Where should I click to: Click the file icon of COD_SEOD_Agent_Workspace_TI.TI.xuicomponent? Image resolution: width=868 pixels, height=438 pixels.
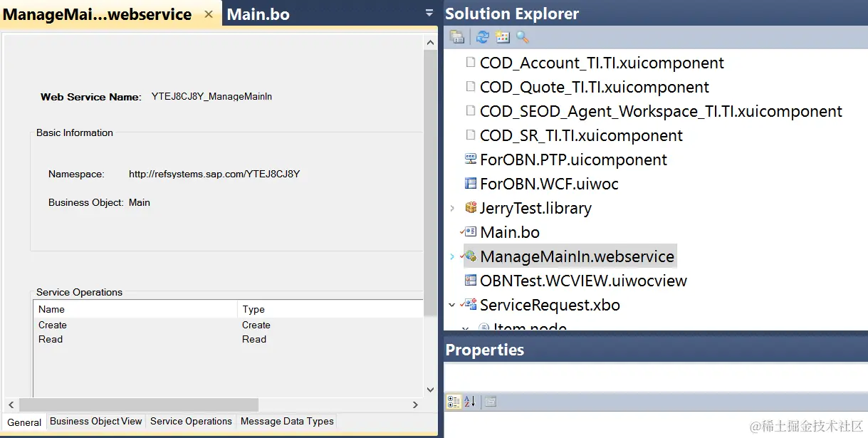pos(470,111)
